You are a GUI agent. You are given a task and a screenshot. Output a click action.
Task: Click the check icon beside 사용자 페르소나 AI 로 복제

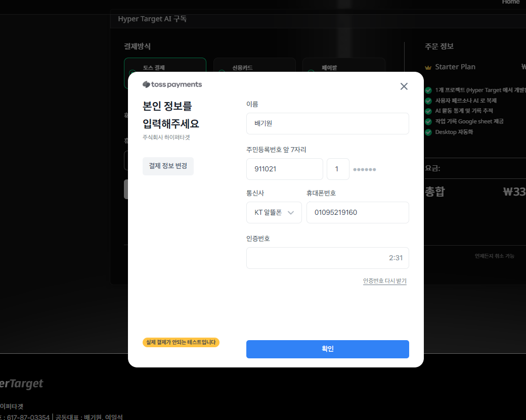(428, 101)
